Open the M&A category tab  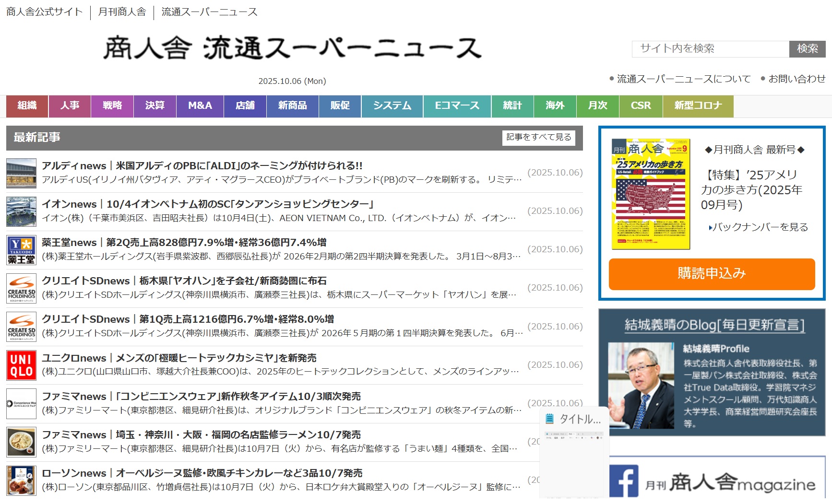200,106
